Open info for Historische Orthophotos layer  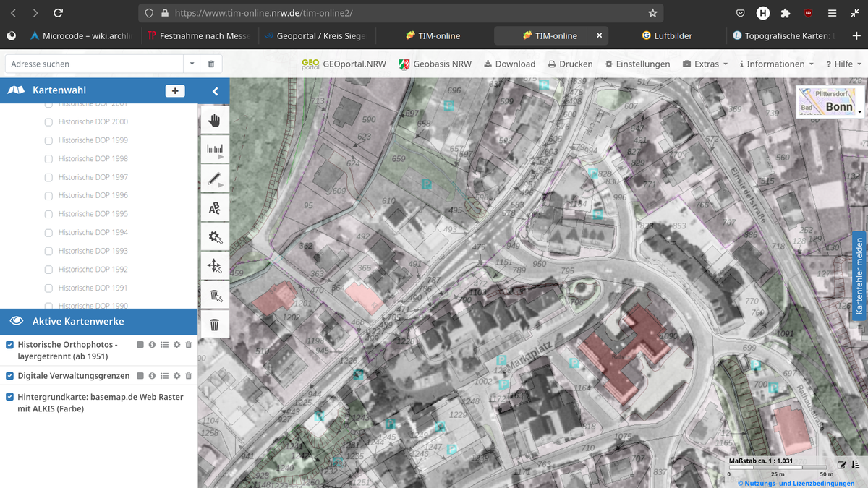pyautogui.click(x=152, y=345)
